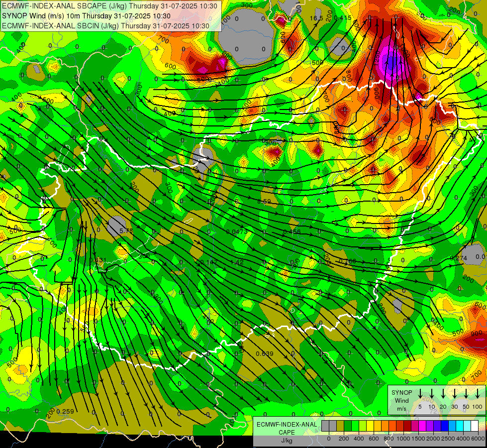Click the station value '0.147' on the map
487x448 pixels.
[209, 262]
